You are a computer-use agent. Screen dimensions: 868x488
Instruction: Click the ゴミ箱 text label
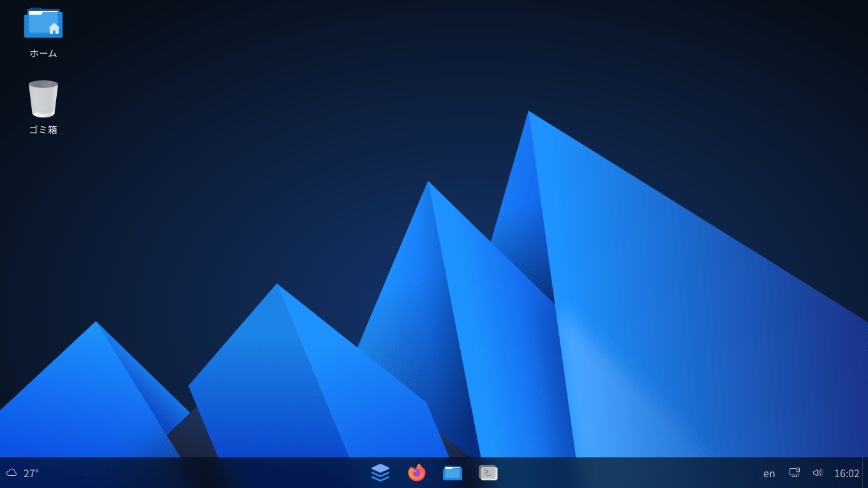click(x=43, y=130)
